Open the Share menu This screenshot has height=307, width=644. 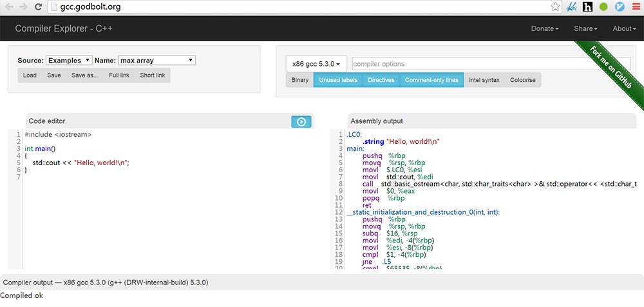click(585, 28)
